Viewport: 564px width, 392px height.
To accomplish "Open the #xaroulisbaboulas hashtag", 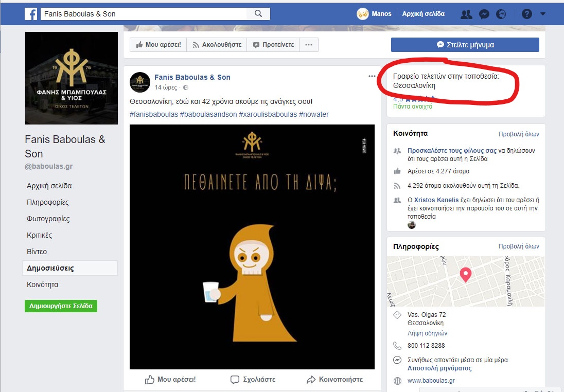I will click(x=268, y=114).
